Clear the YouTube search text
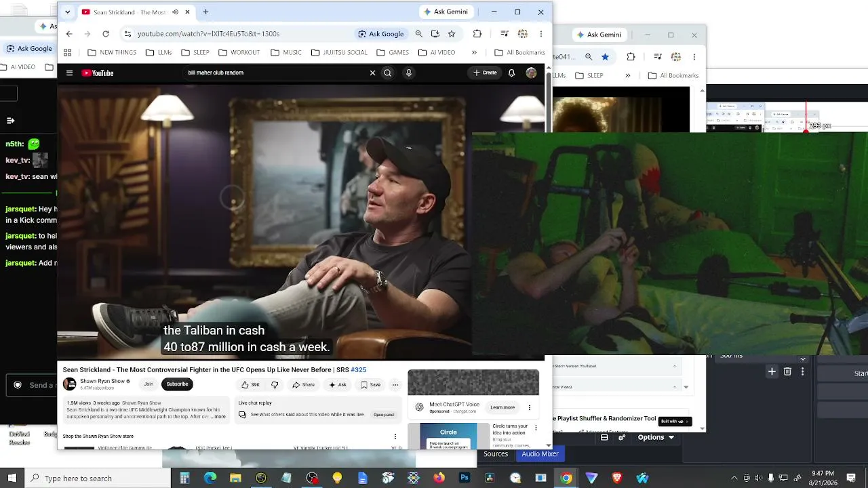The height and width of the screenshot is (488, 868). [372, 73]
